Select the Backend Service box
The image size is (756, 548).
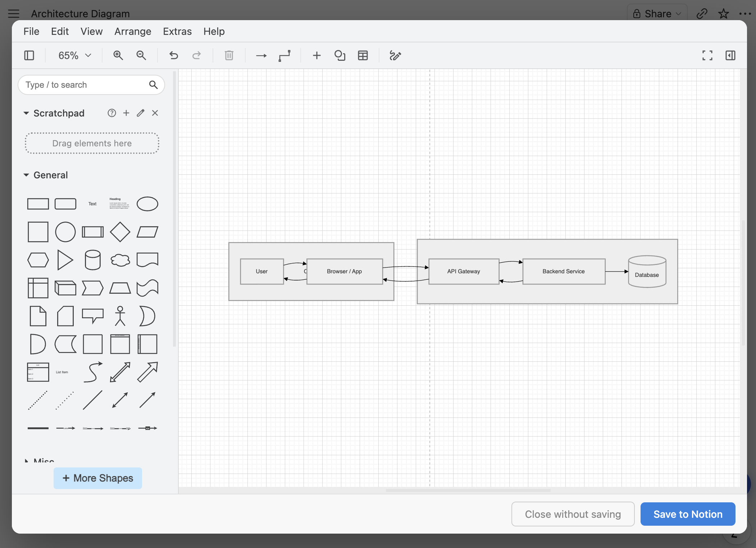point(564,271)
